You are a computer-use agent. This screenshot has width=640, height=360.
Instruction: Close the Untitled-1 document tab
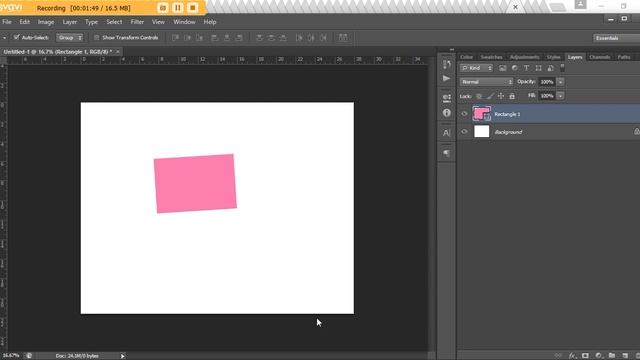(x=118, y=52)
